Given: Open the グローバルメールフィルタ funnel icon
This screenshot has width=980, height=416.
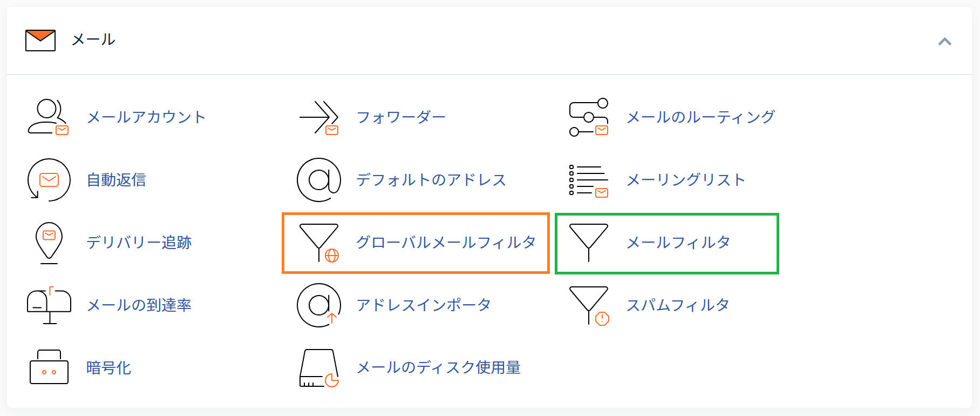Looking at the screenshot, I should (319, 243).
